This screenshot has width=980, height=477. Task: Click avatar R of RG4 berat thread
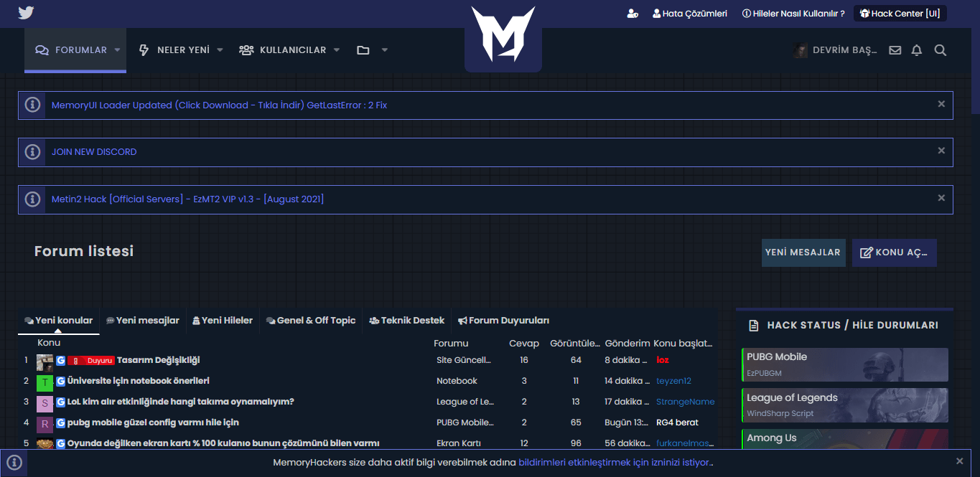[45, 425]
